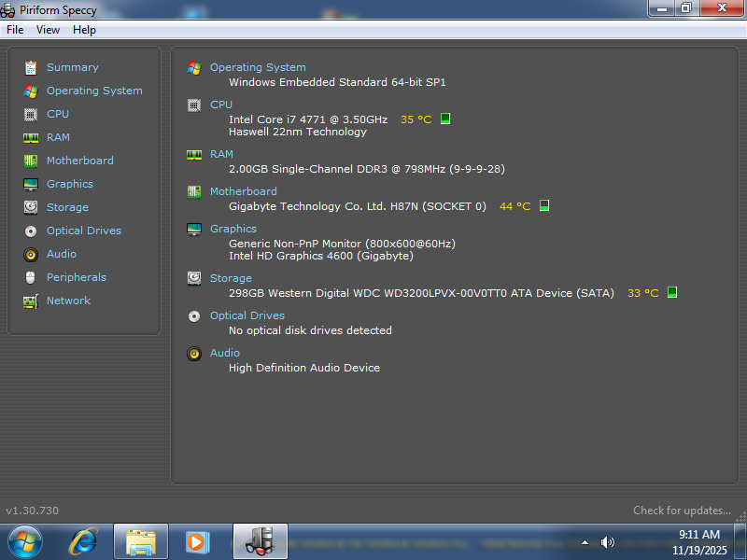
Task: Click the Network icon in sidebar
Action: 31,301
